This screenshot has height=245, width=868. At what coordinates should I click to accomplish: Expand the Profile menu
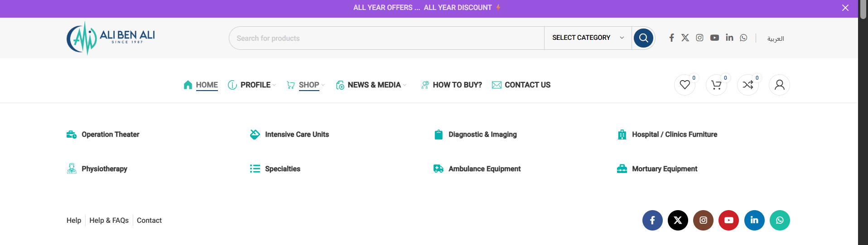[255, 85]
